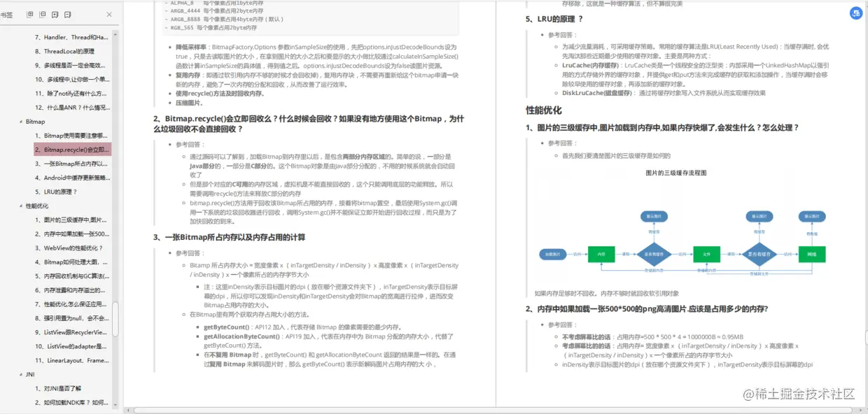Click the green 网络 box in the flowchart
The height and width of the screenshot is (414, 868).
[x=811, y=254]
